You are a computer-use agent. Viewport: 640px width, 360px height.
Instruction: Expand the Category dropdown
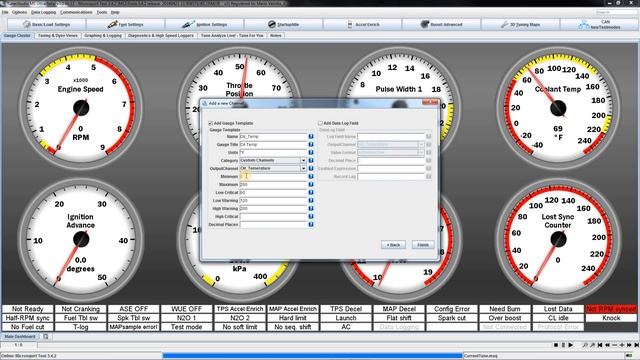303,160
